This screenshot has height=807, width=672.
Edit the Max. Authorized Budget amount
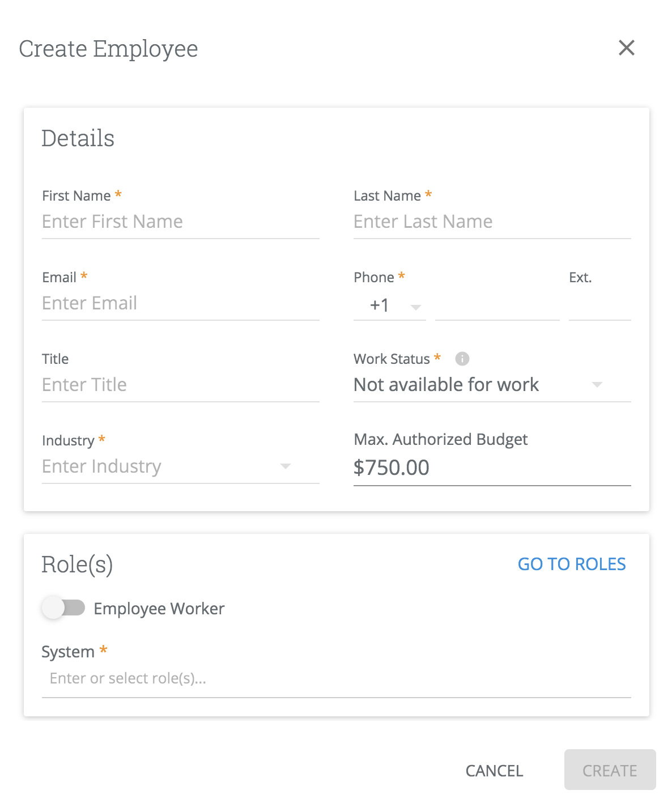[492, 468]
